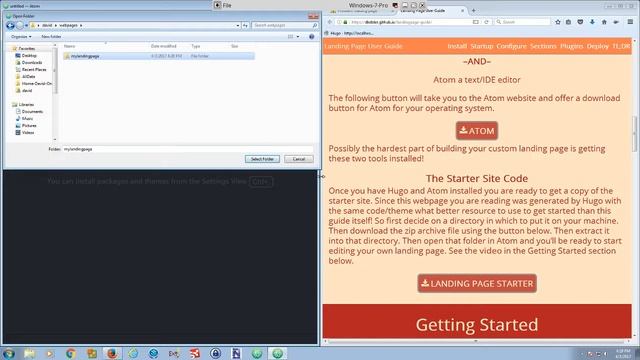Click the Firefox back arrow

click(x=330, y=22)
